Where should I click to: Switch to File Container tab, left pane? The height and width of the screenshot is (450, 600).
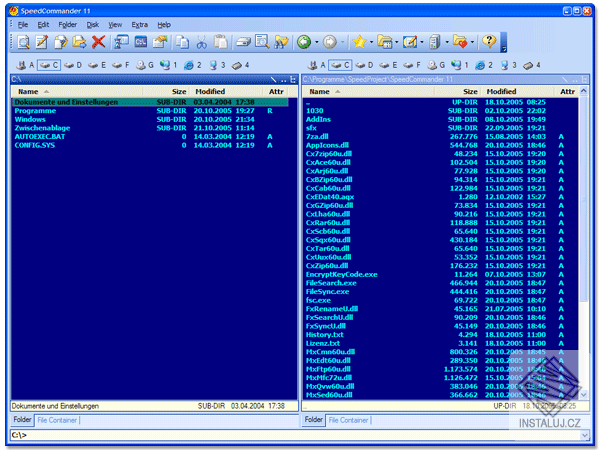pyautogui.click(x=57, y=421)
